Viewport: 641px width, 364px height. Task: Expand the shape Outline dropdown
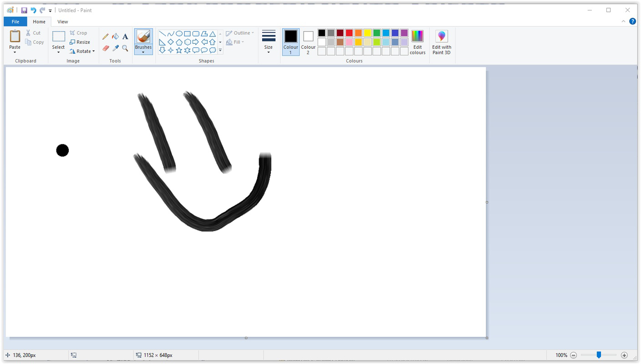[240, 33]
